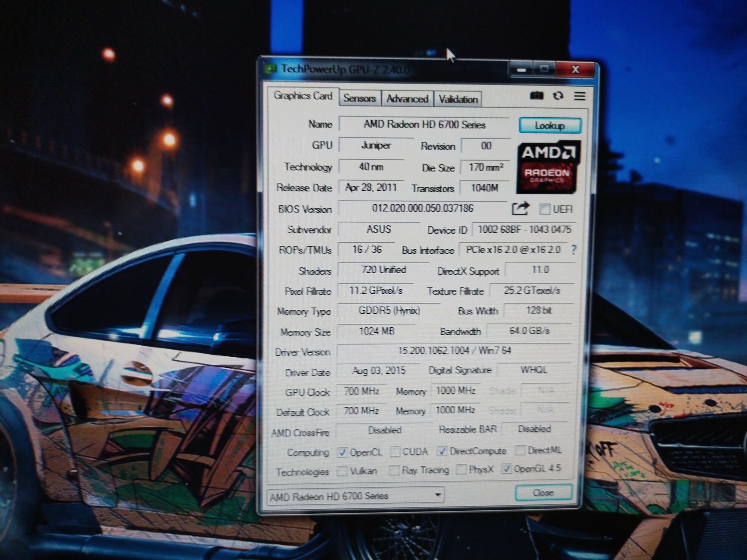Click the Die Size value 170 mm²

point(486,167)
